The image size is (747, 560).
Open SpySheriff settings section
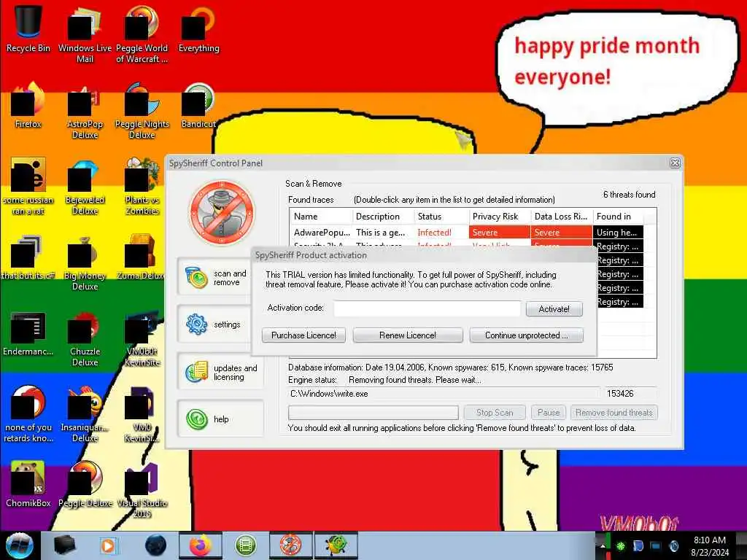[214, 324]
